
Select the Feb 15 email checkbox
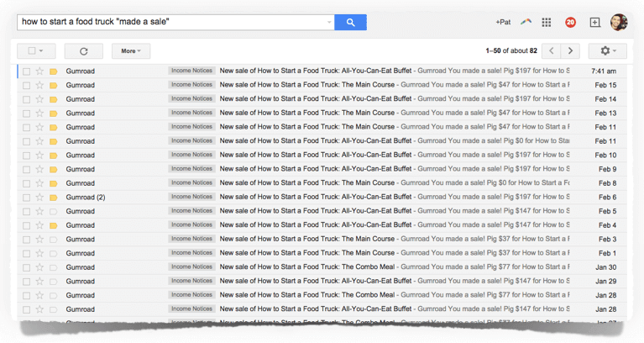(x=26, y=86)
